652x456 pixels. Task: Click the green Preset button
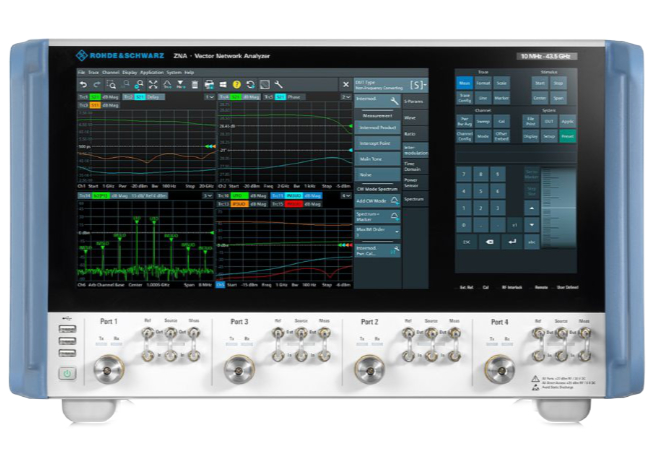(x=568, y=136)
